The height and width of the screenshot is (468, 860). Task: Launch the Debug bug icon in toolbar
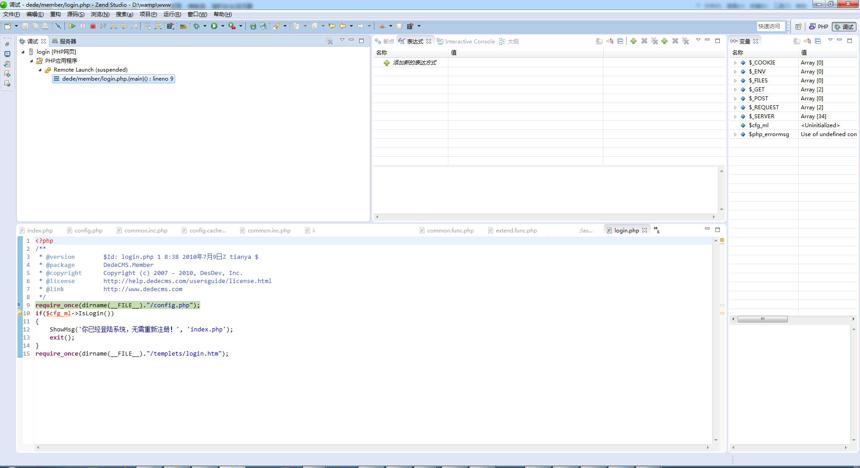[196, 26]
